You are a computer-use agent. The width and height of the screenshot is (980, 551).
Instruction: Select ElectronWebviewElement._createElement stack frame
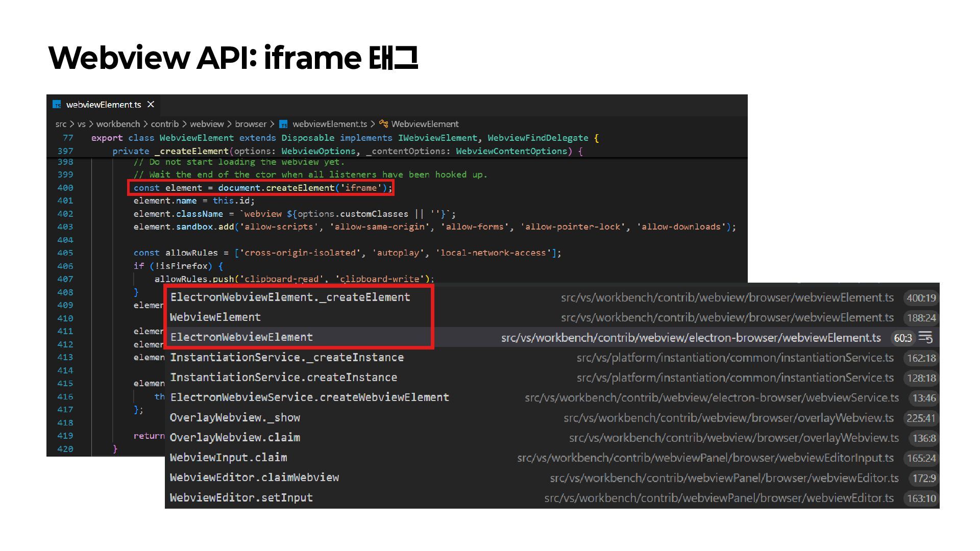[290, 297]
